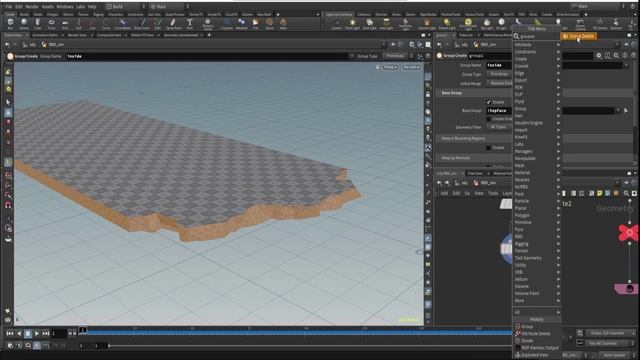Open the No cam dropdown in viewport
The width and height of the screenshot is (640, 360).
[411, 67]
